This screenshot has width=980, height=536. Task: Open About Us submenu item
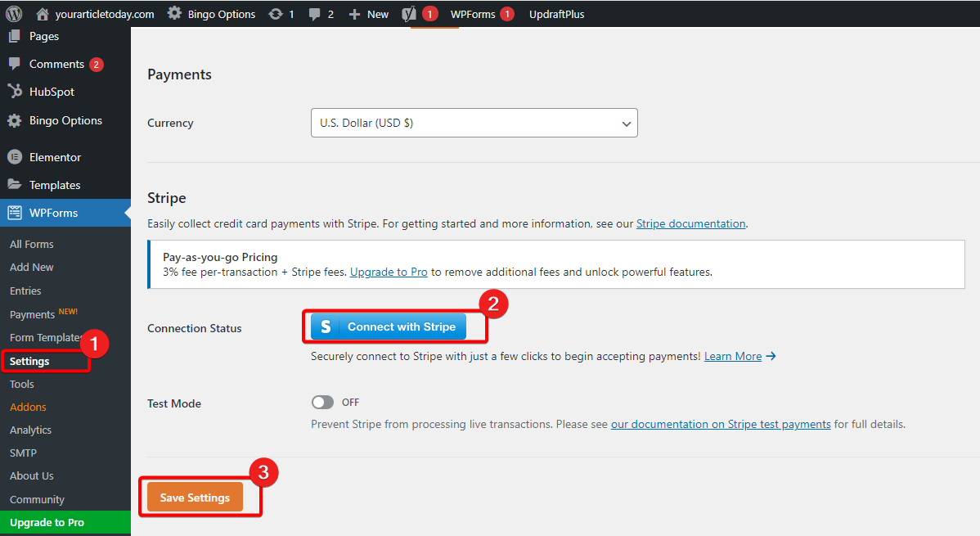(31, 475)
